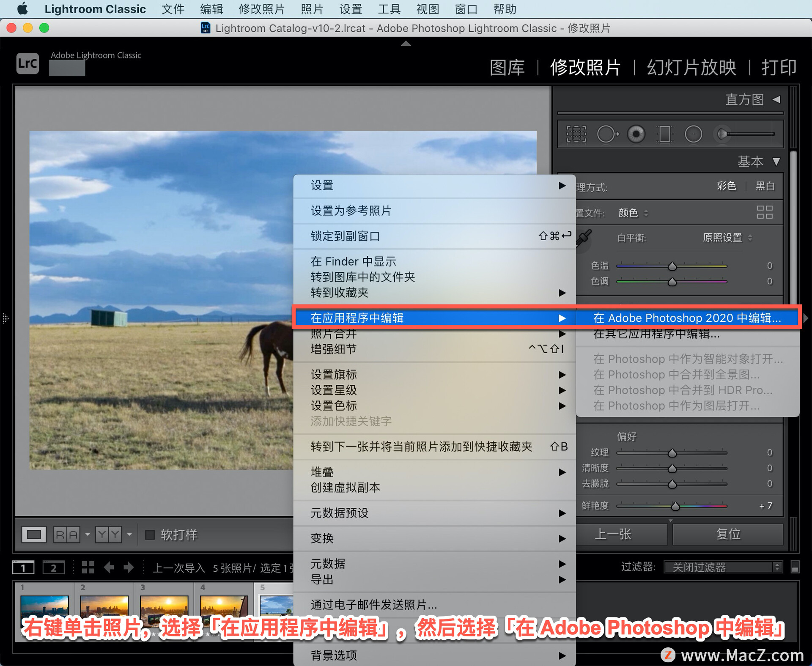Switch to Loupe view mode button
The image size is (812, 666).
tap(34, 534)
